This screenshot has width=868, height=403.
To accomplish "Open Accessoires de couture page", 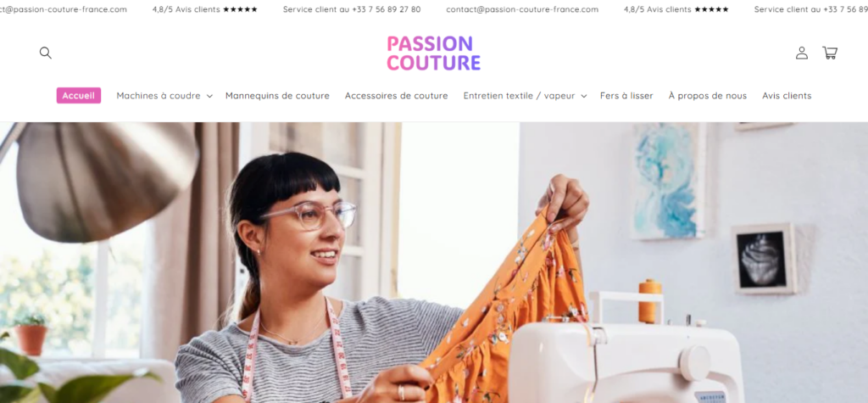I will [x=397, y=95].
